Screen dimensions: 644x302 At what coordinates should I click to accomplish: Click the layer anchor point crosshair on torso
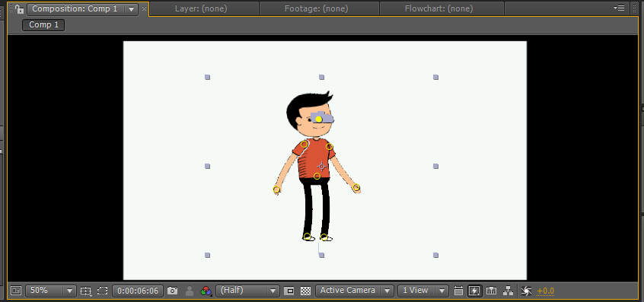point(321,166)
